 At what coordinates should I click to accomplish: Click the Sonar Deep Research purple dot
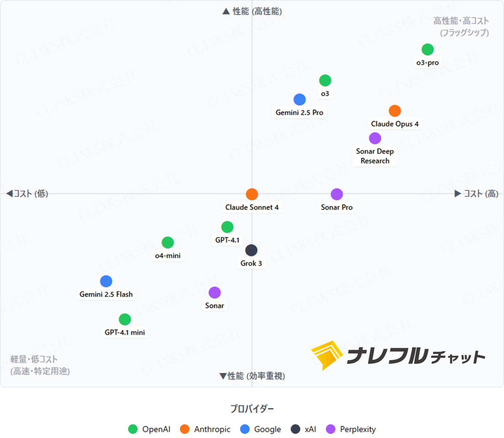(x=375, y=138)
